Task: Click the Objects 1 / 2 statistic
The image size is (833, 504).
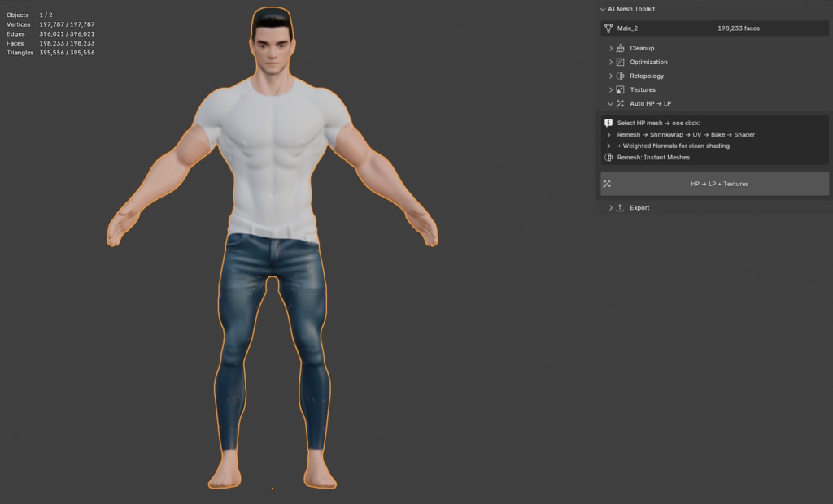Action: (30, 15)
